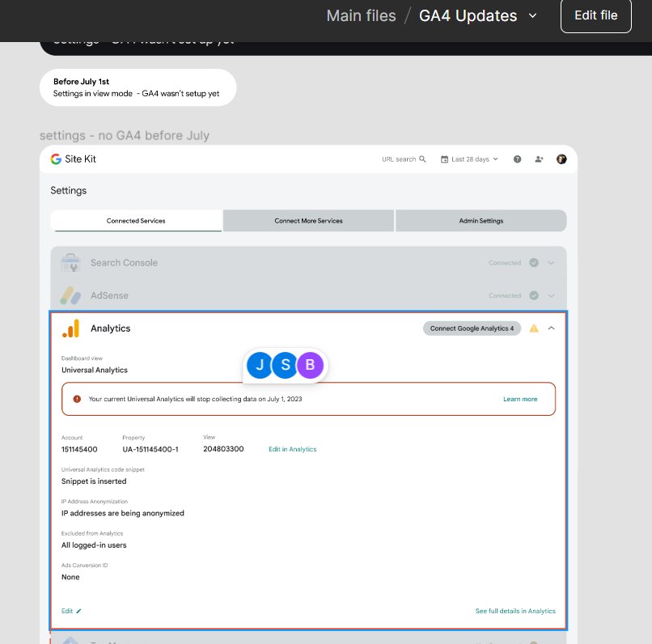
Task: Click the profile avatar in the Site Kit header
Action: (x=561, y=159)
